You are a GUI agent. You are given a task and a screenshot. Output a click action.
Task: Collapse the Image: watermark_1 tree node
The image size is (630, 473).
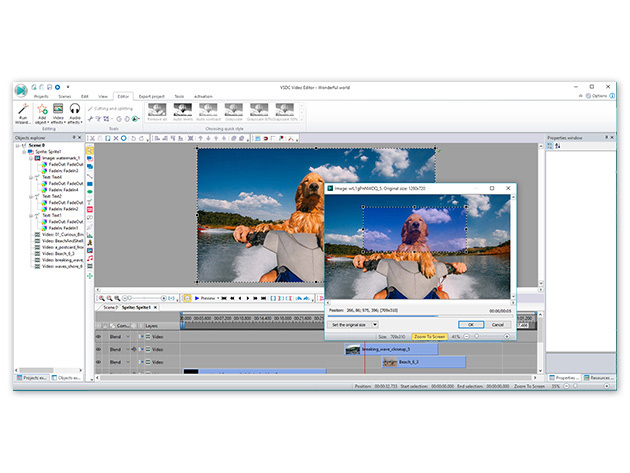[31, 158]
